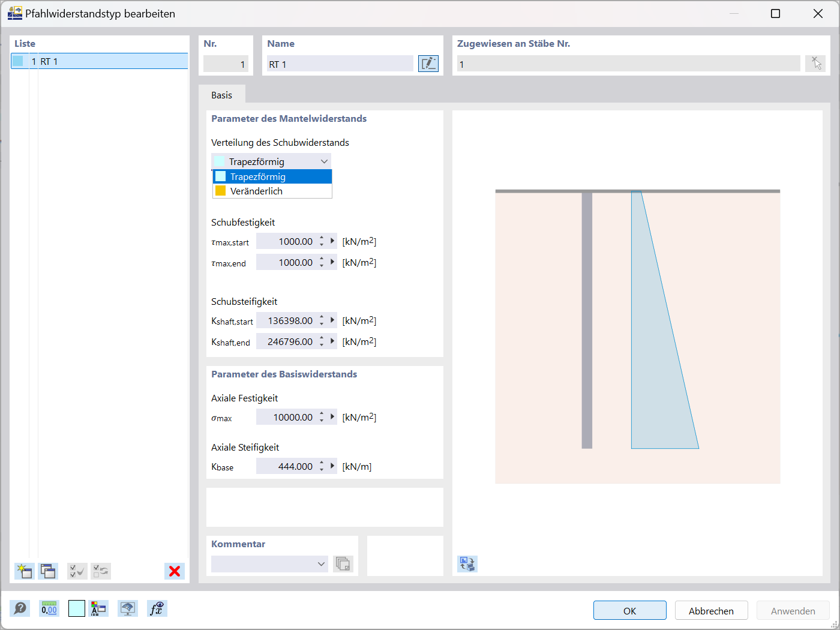The height and width of the screenshot is (630, 840).
Task: Click the color swatch in bottom toolbar
Action: [x=76, y=608]
